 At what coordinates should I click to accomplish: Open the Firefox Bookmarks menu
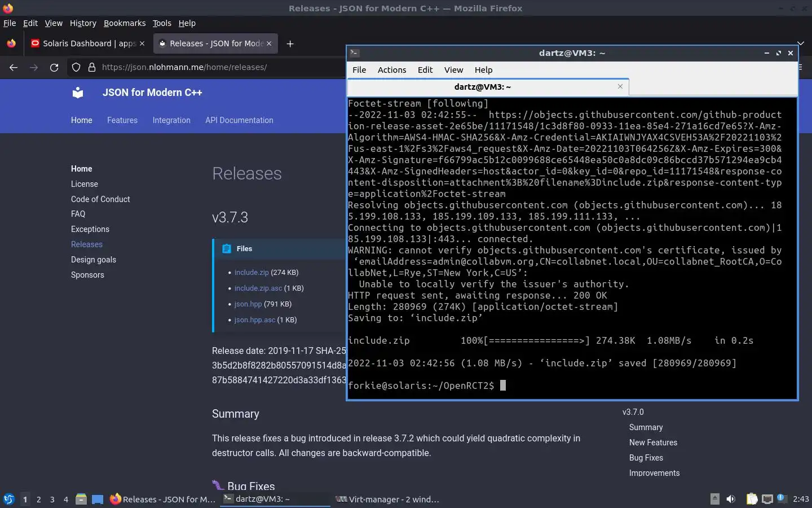(125, 23)
